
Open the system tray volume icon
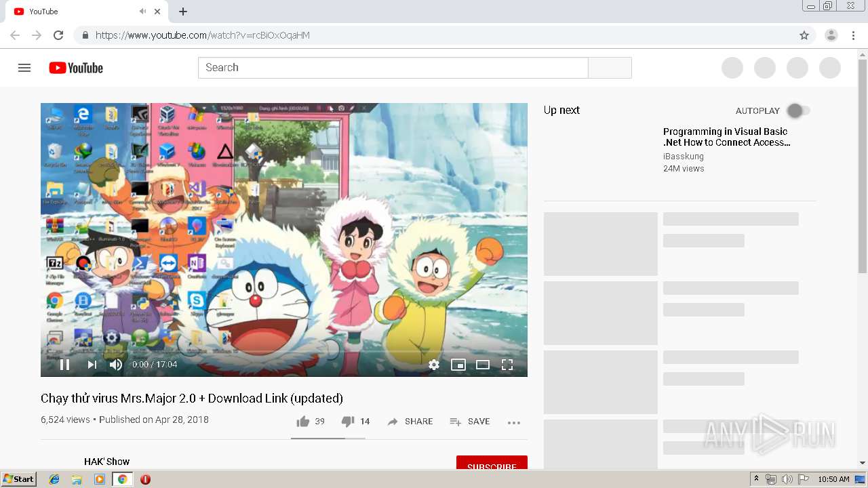(787, 479)
